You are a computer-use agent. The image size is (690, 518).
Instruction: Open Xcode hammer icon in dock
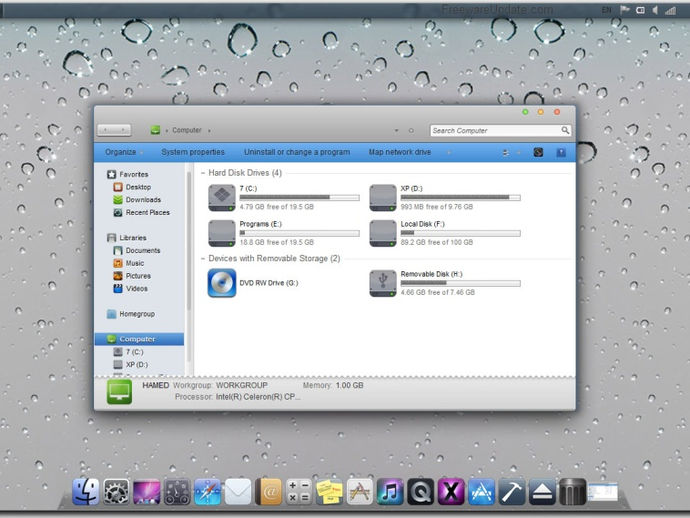click(x=512, y=492)
